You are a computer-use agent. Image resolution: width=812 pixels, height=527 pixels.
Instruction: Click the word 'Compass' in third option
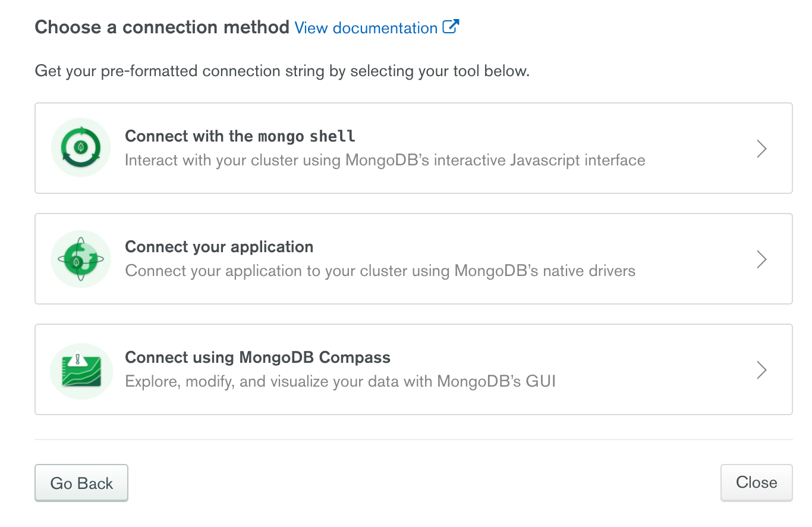(x=355, y=357)
